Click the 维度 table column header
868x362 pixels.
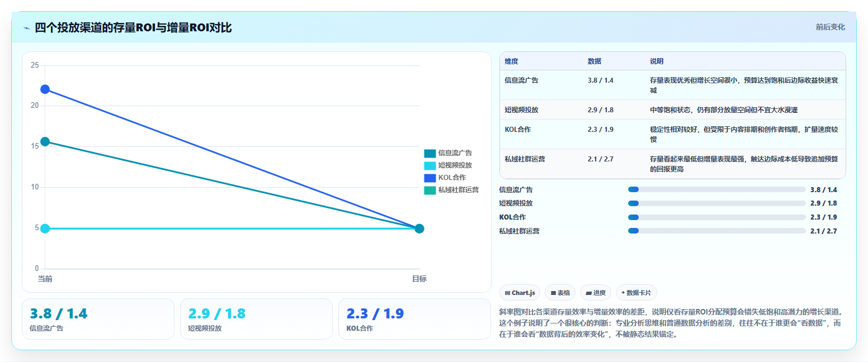[512, 61]
